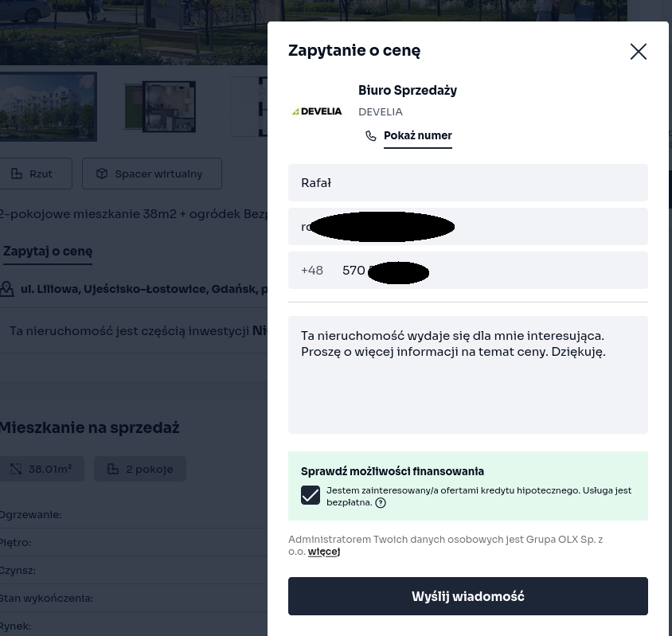
Task: Click the phone icon beside Pokaż numer
Action: coord(371,136)
